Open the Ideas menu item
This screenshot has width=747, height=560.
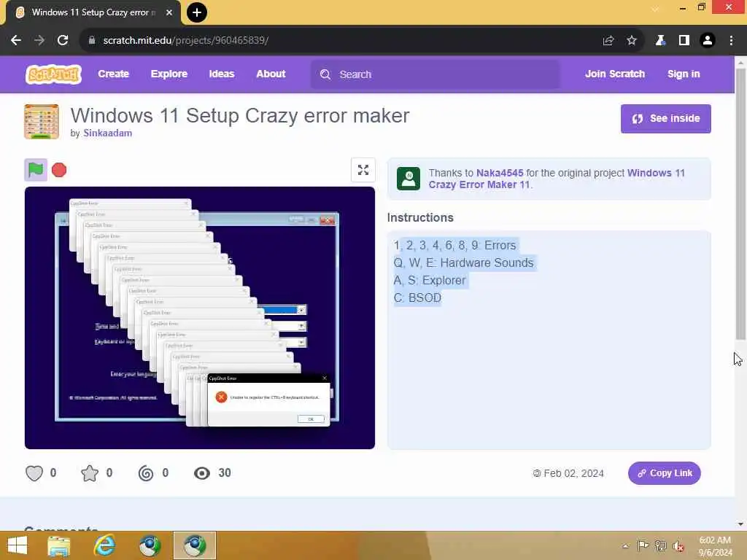pyautogui.click(x=222, y=74)
